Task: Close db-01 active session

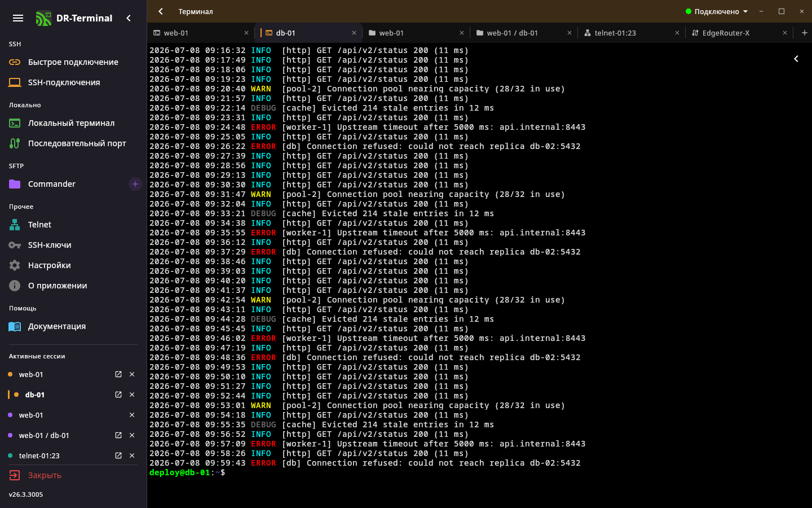Action: pyautogui.click(x=132, y=395)
